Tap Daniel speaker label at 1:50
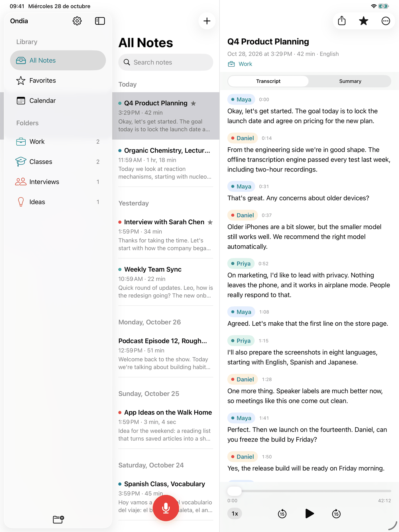This screenshot has height=532, width=399. coord(243,457)
